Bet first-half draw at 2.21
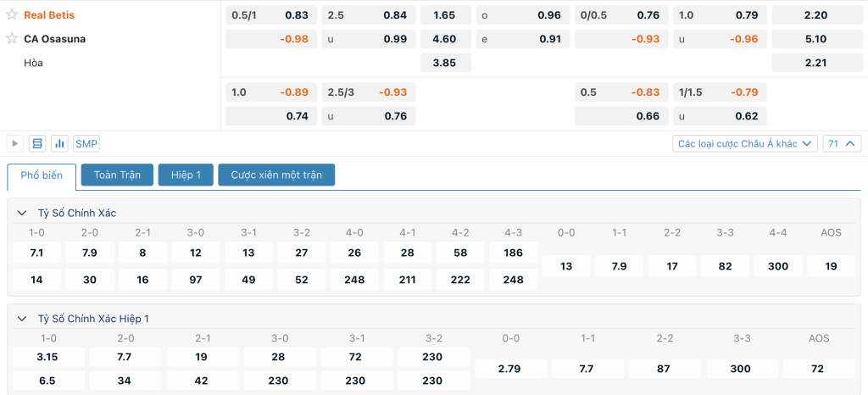Screen dimensions: 868x395 click(x=816, y=63)
